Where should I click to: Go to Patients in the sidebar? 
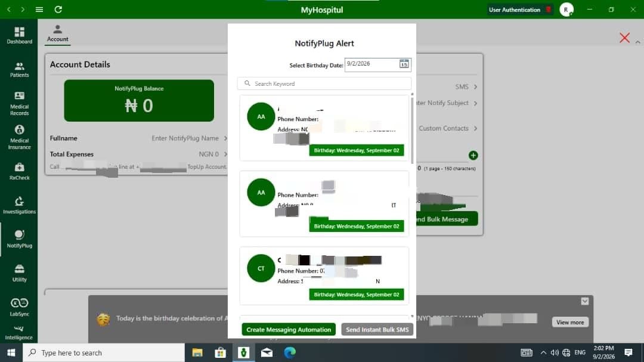19,69
